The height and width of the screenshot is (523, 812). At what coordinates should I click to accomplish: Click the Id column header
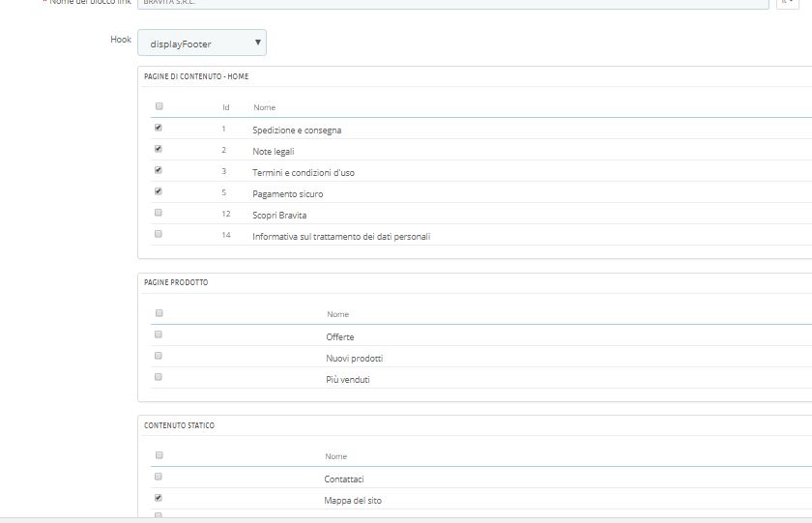(225, 107)
